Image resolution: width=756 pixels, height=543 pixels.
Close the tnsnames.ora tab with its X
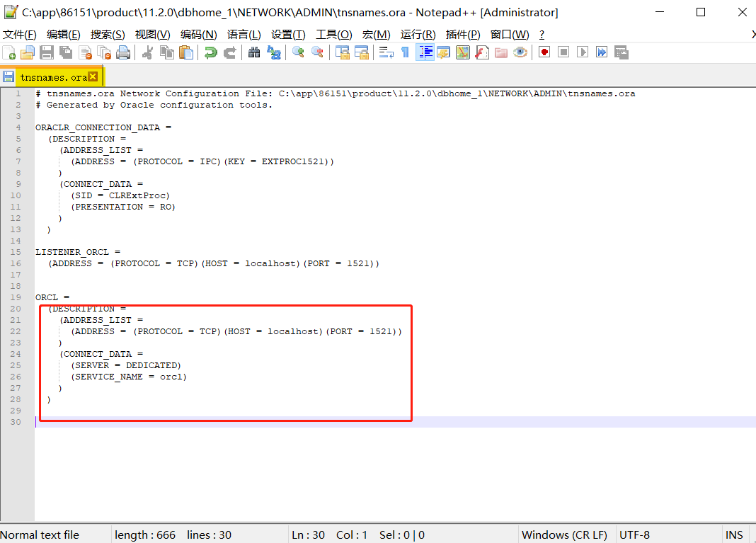(93, 76)
